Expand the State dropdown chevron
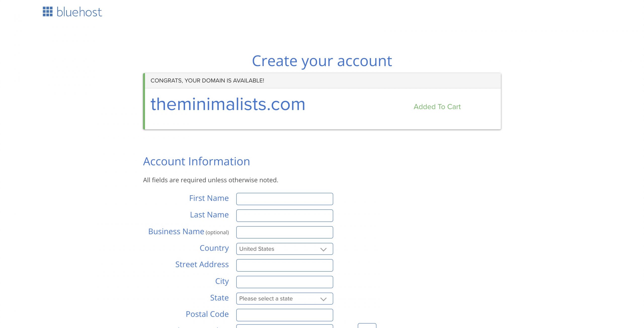644x328 pixels. pyautogui.click(x=323, y=299)
